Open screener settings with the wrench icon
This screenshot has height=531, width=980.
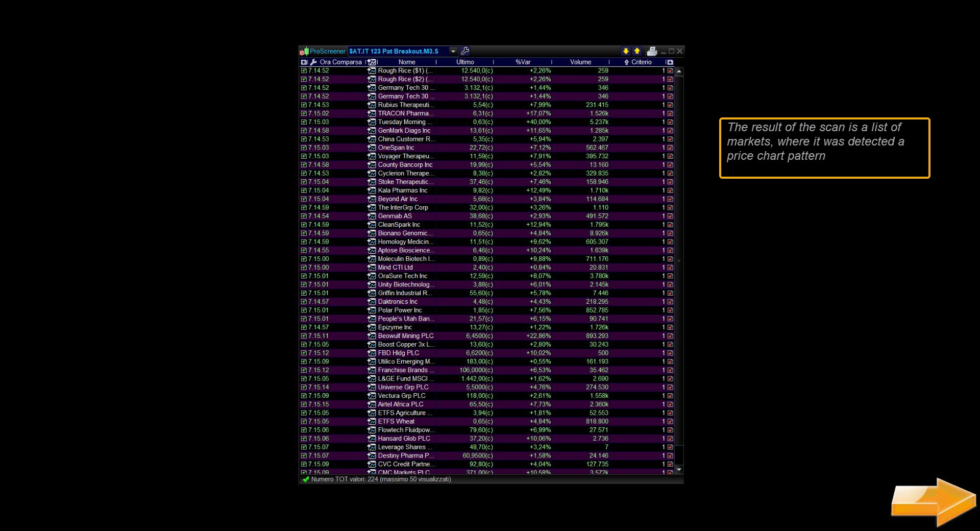465,51
